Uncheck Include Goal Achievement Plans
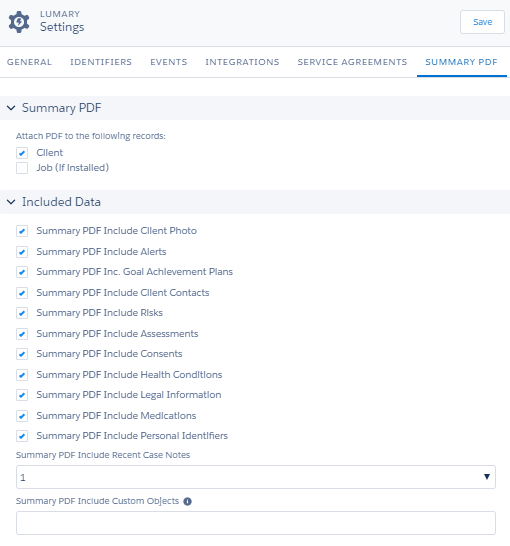 22,272
